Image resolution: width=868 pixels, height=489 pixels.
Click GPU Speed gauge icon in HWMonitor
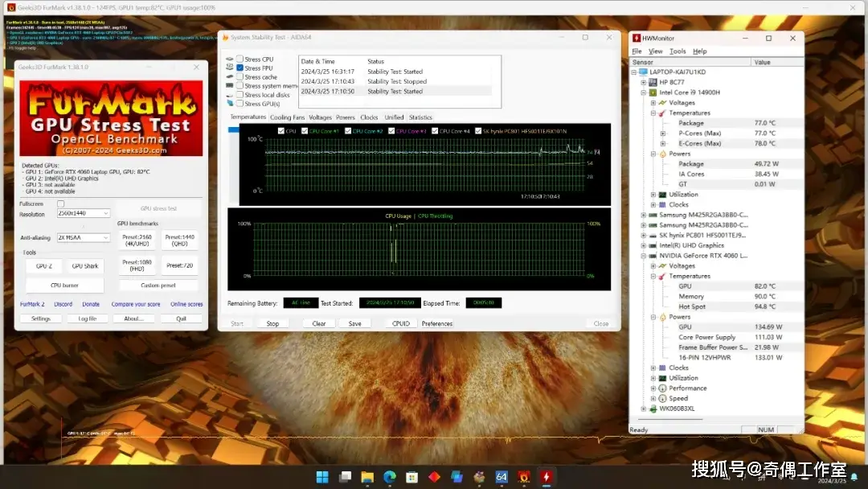click(662, 398)
